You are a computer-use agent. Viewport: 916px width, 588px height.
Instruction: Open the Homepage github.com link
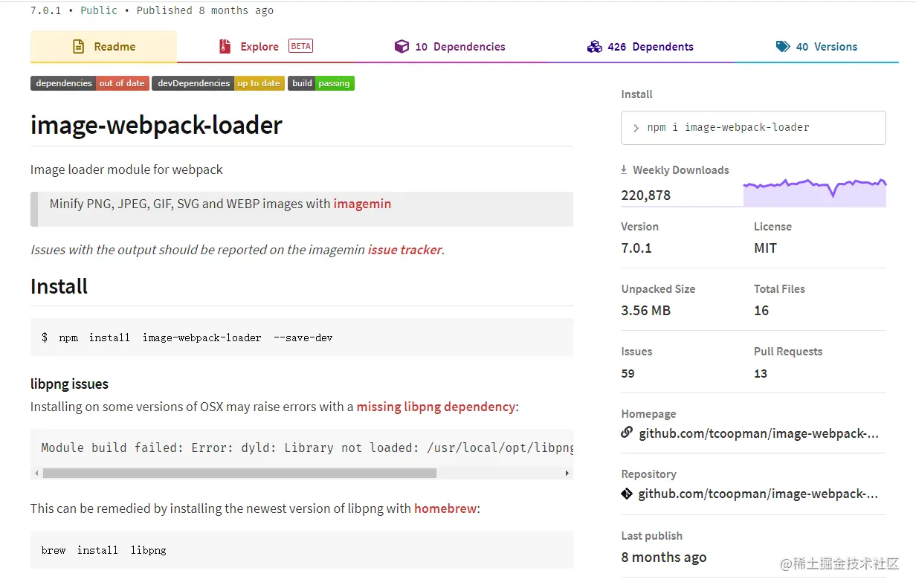click(x=758, y=433)
